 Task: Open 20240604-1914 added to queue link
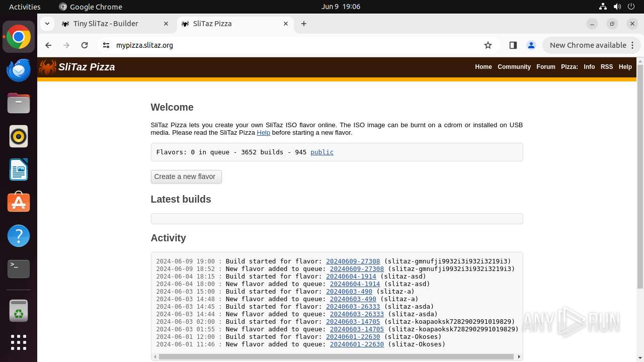[355, 284]
